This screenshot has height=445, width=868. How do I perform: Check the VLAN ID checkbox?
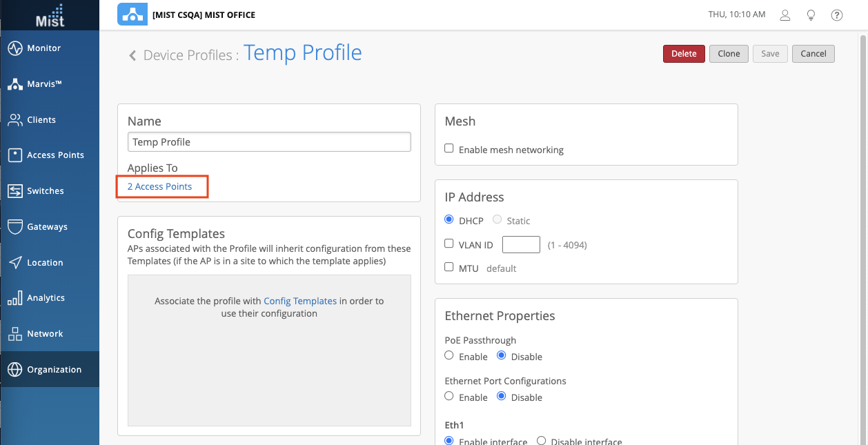coord(449,244)
